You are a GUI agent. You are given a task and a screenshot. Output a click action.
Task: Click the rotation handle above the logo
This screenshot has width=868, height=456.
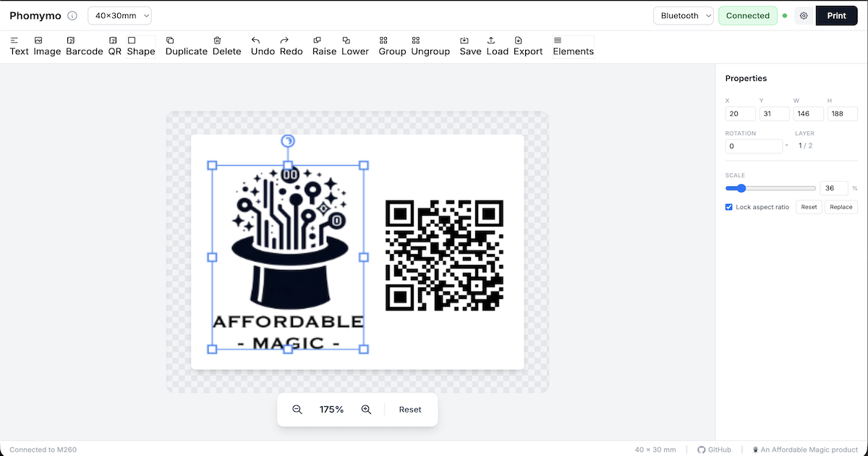288,140
